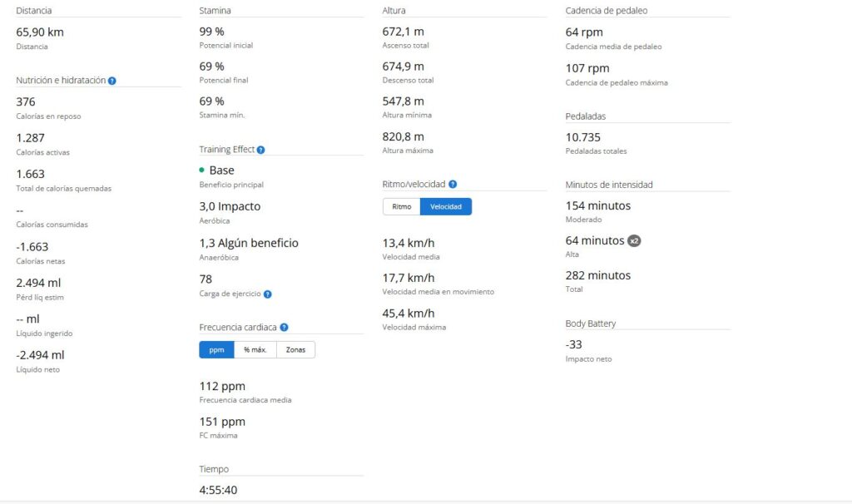Image resolution: width=852 pixels, height=504 pixels.
Task: Click Minutos de intensidad heading
Action: point(609,185)
